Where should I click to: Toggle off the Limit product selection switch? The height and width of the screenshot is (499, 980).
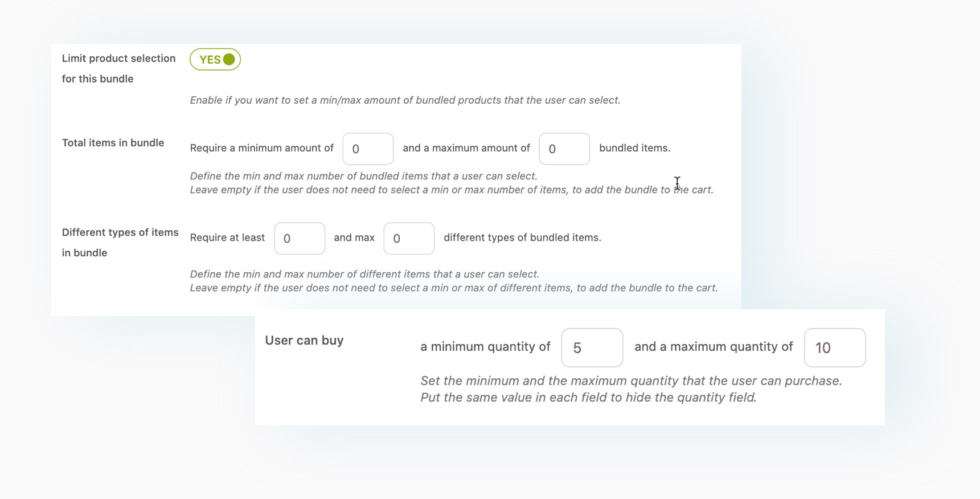[215, 59]
